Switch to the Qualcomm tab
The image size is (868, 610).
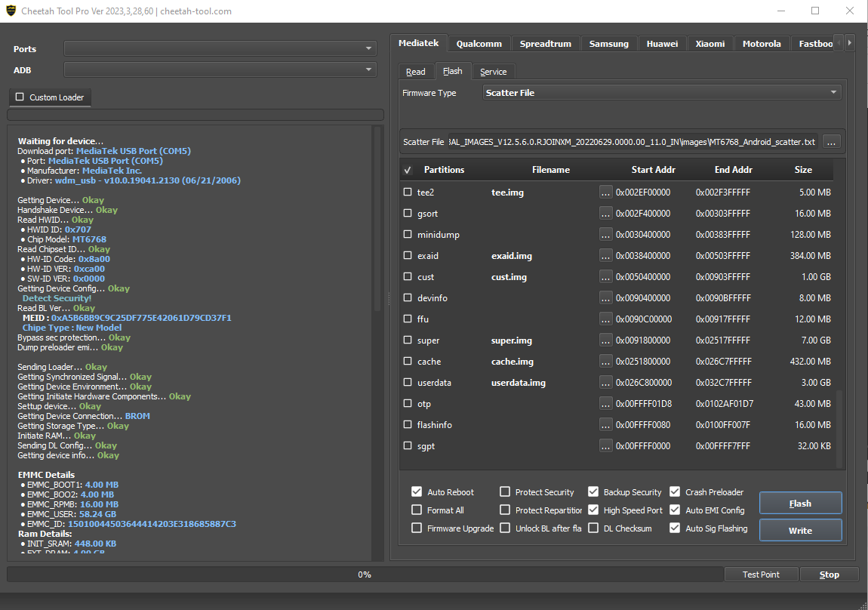[x=479, y=44]
